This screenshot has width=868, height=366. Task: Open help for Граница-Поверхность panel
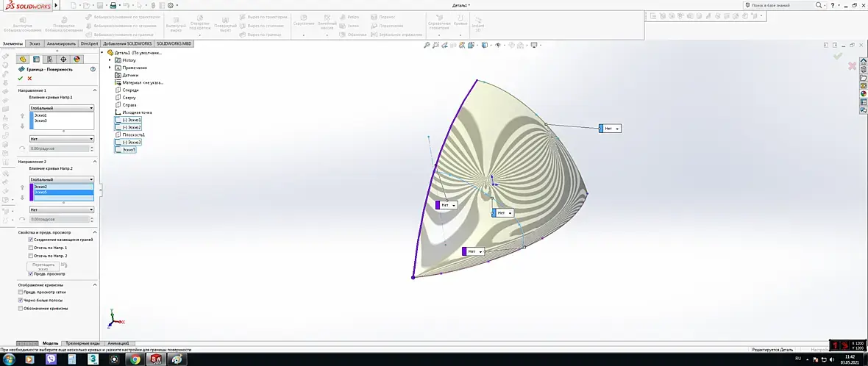tap(93, 70)
